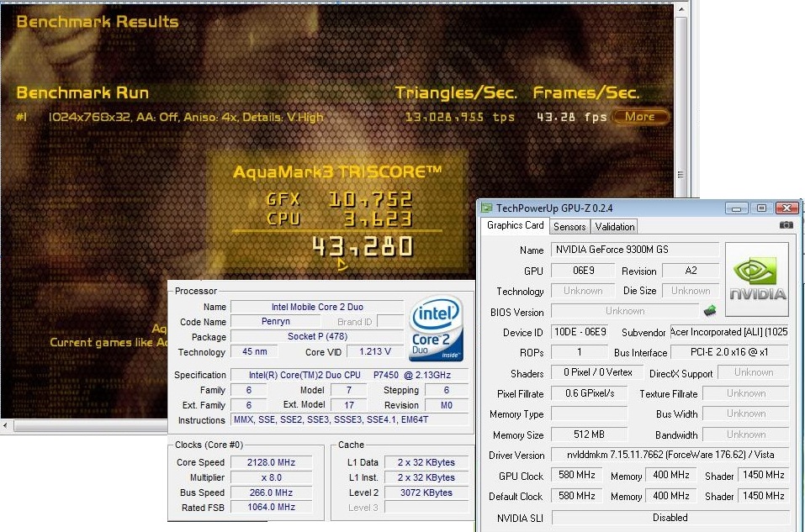The image size is (805, 532).
Task: Click the GPU Clock field 580 MHz
Action: 577,475
